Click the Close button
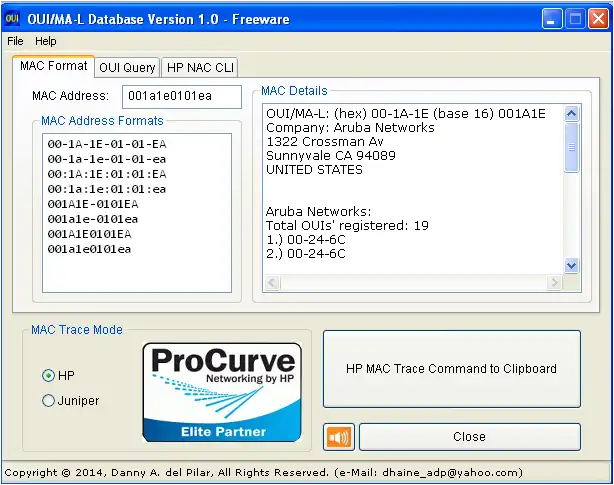Image resolution: width=614 pixels, height=485 pixels. pyautogui.click(x=470, y=437)
